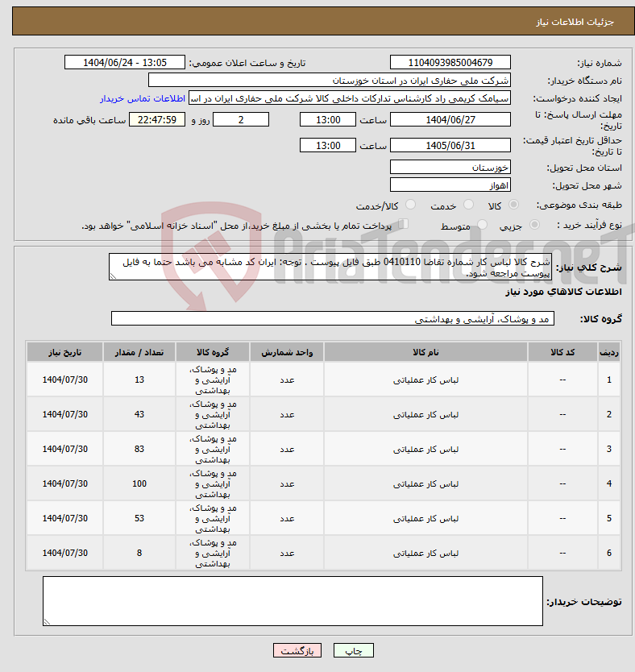Click the جزئیات اطلاعات نیاز header title
Viewport: 635px width, 672px height.
(x=575, y=22)
